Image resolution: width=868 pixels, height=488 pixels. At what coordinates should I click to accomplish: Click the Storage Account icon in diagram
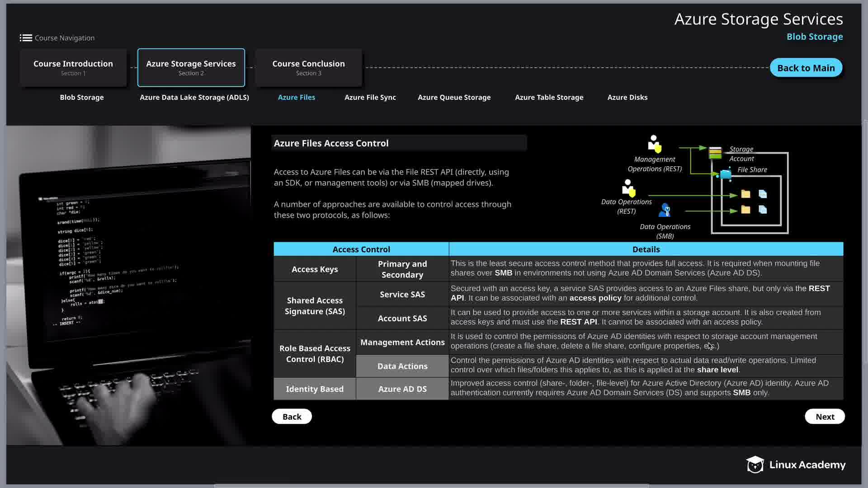click(x=715, y=153)
